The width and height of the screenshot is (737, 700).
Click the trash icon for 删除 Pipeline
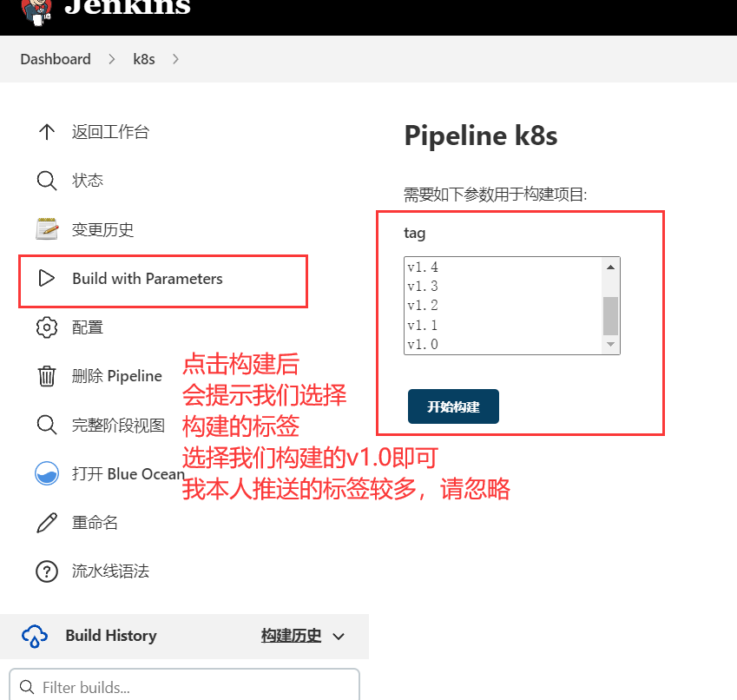click(x=47, y=376)
